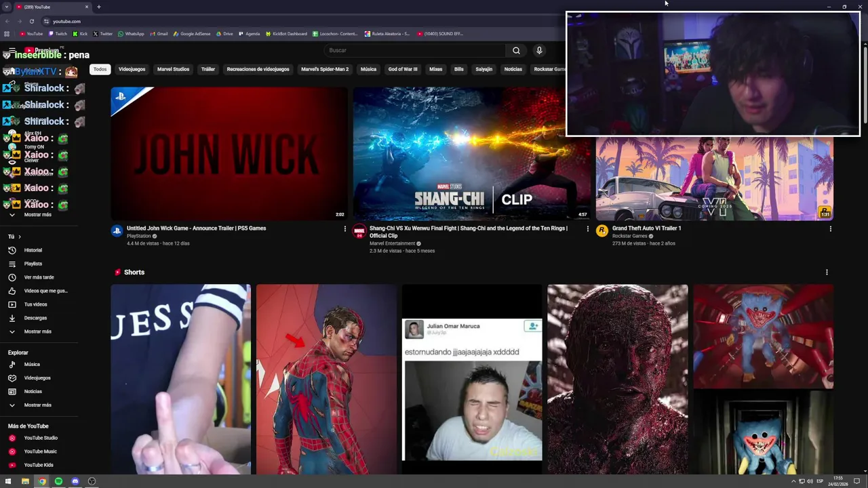868x488 pixels.
Task: Activate voice search microphone
Action: coord(539,50)
